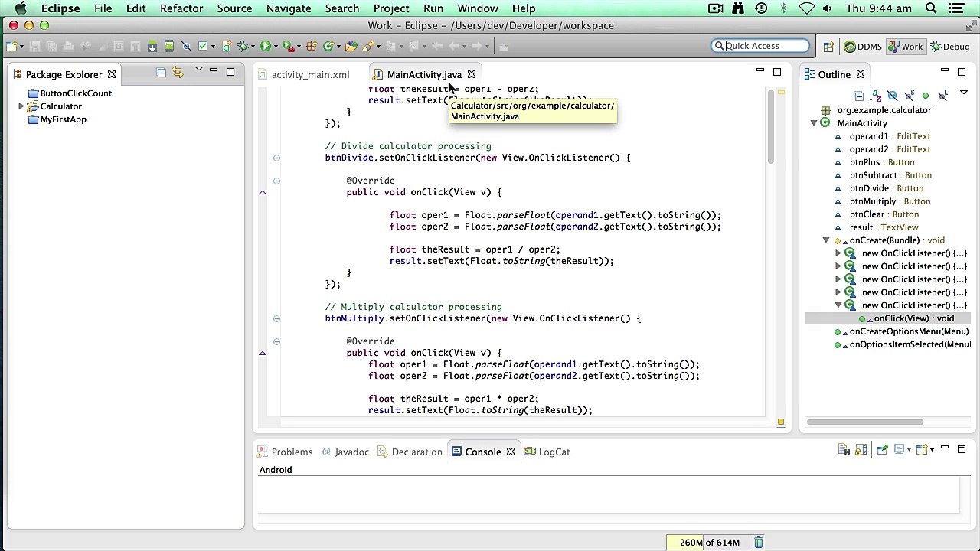
Task: Expand first new OnClickListener() node
Action: (x=838, y=253)
